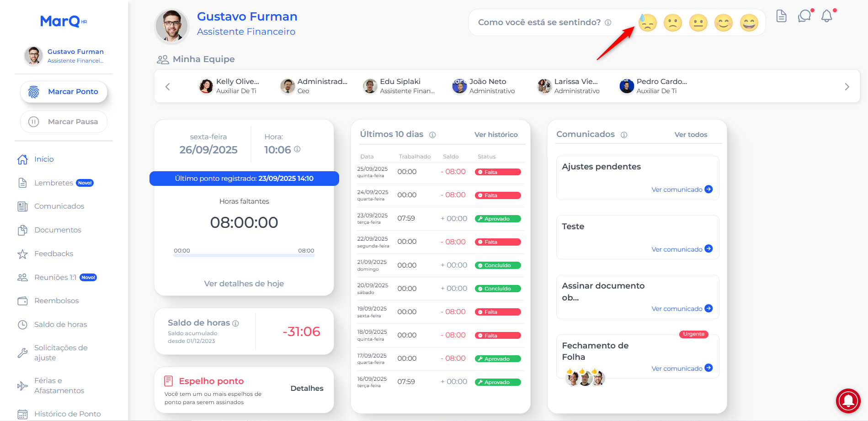This screenshot has width=868, height=421.
Task: Open the notifications bell icon
Action: 826,16
